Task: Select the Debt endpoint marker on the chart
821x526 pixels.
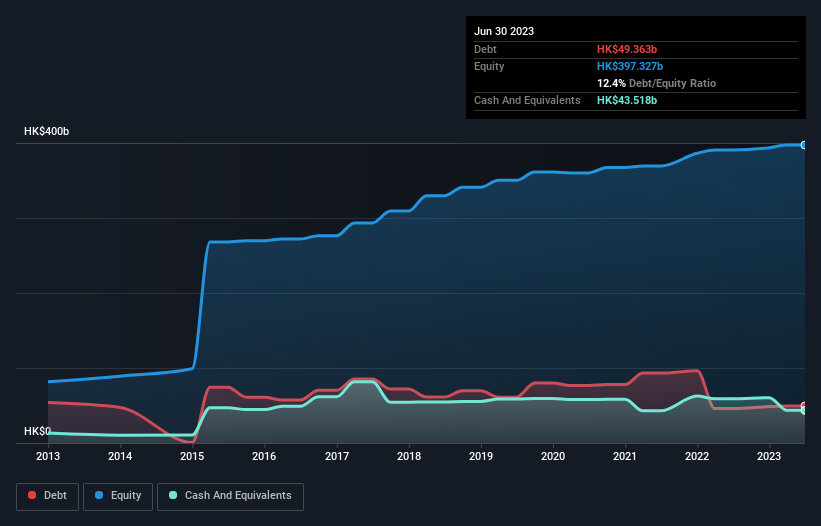Action: pyautogui.click(x=804, y=406)
